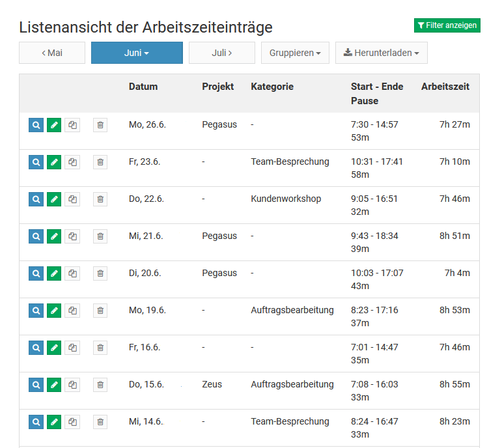This screenshot has height=448, width=502.
Task: Delete the Mi, 14.6. time entry
Action: pos(100,422)
